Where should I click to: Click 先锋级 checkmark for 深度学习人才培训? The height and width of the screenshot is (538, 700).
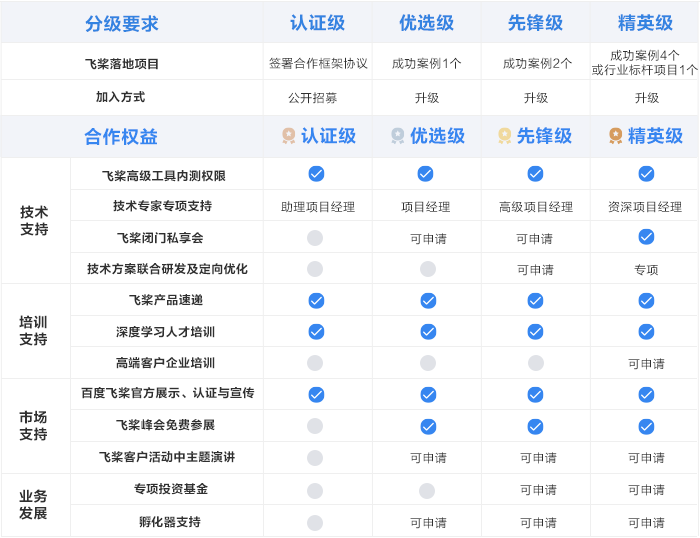[535, 332]
